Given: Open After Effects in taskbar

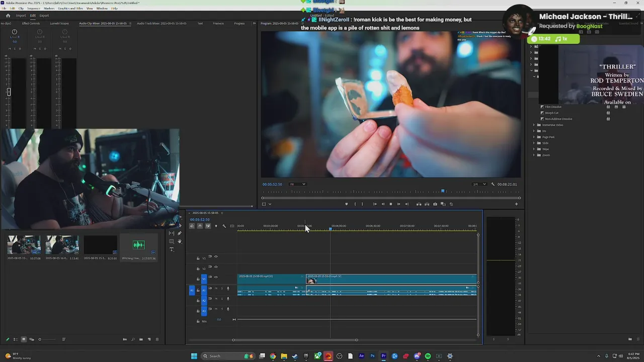Looking at the screenshot, I should (x=361, y=356).
